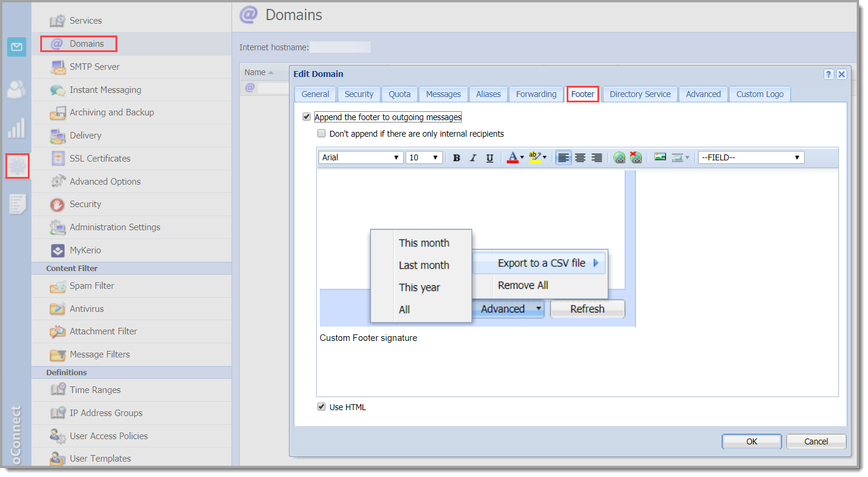
Task: Toggle italic formatting in footer editor
Action: 473,158
